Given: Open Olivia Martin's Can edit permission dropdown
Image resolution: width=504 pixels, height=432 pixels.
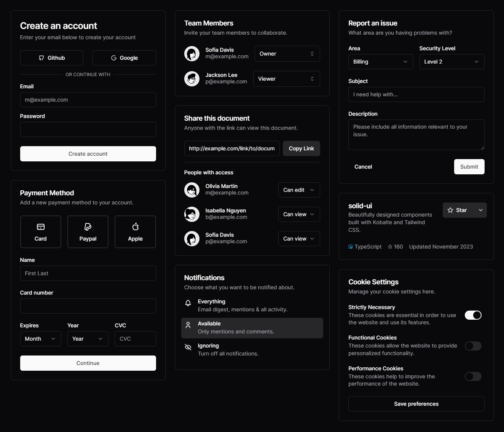Looking at the screenshot, I should point(299,190).
